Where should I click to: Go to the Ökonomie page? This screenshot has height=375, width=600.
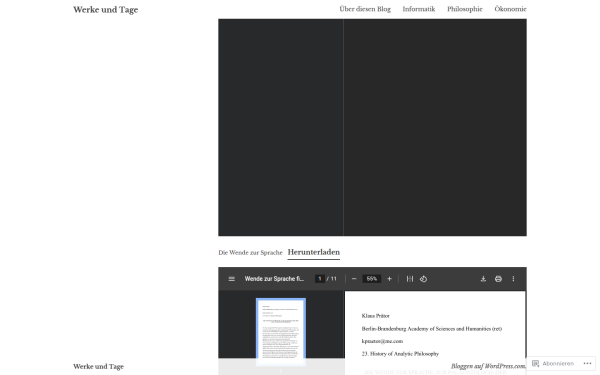pyautogui.click(x=510, y=9)
